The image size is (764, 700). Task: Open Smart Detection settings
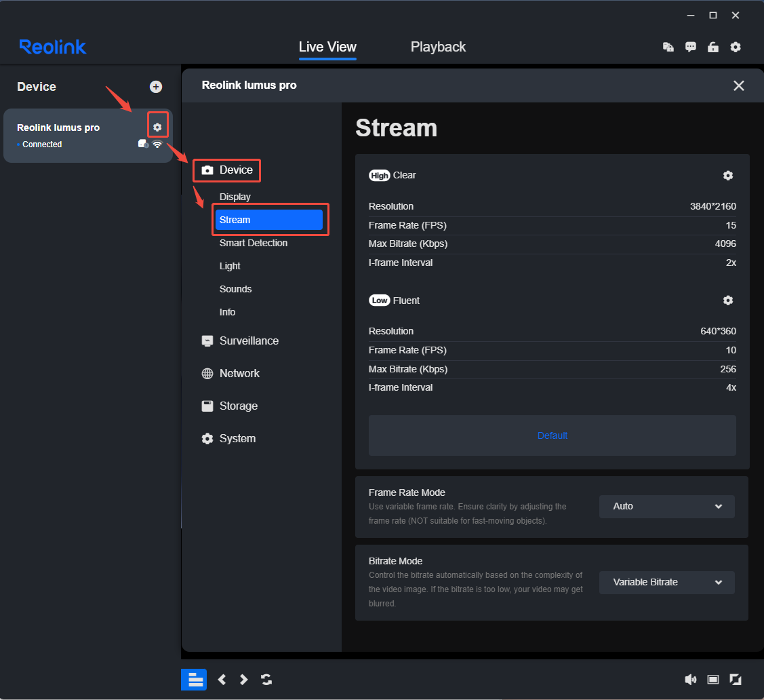point(254,243)
